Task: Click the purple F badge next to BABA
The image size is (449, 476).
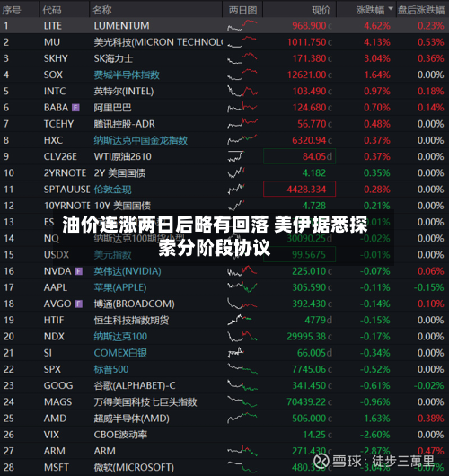Action: (75, 108)
